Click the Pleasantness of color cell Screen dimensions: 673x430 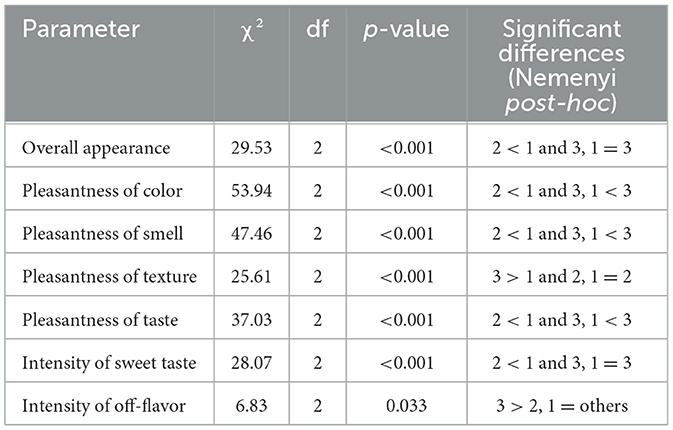(x=102, y=191)
